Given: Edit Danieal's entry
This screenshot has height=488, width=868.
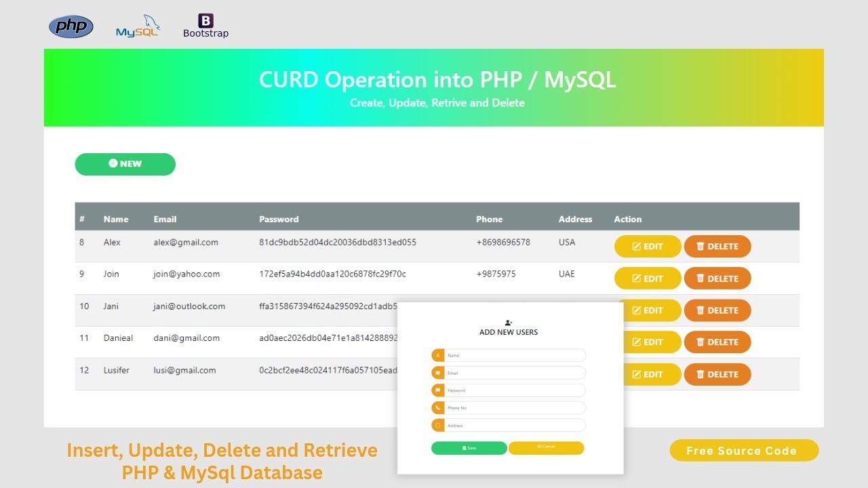Looking at the screenshot, I should (x=651, y=342).
